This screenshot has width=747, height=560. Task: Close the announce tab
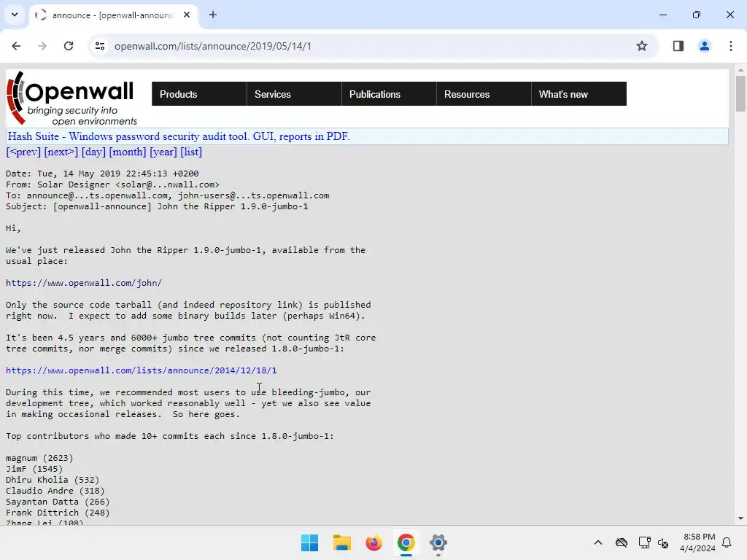187,15
